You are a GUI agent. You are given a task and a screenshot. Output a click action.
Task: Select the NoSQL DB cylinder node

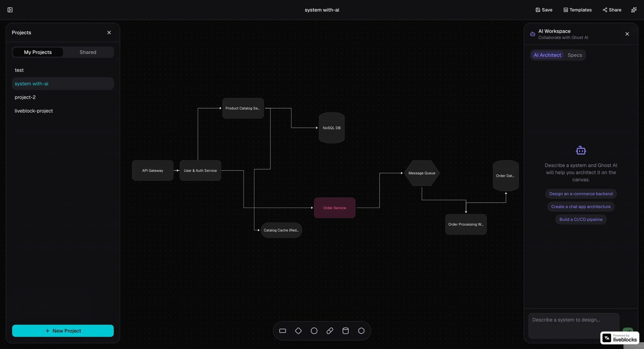point(332,128)
